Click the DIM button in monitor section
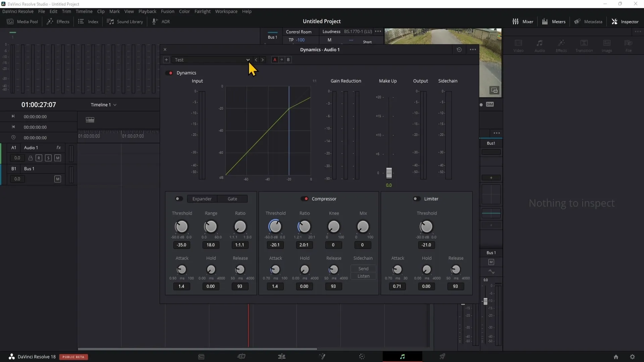This screenshot has height=362, width=644. pyautogui.click(x=490, y=104)
